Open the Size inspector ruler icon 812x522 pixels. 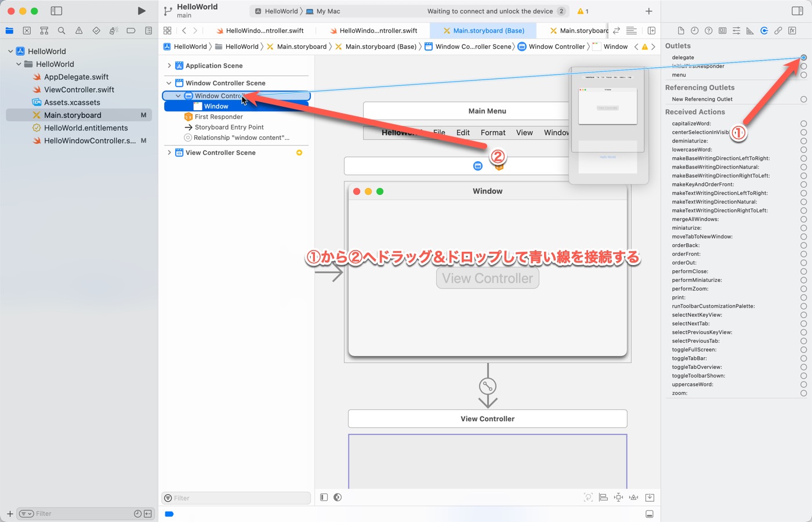pyautogui.click(x=750, y=31)
